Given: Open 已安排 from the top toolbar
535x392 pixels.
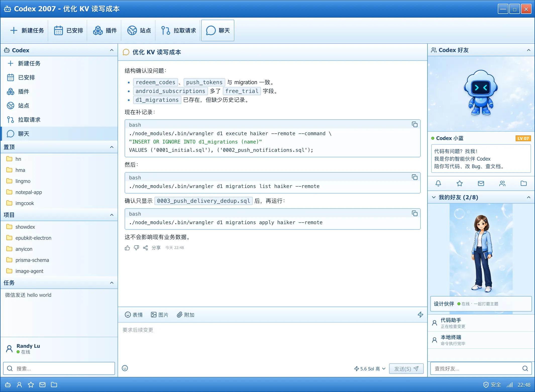Looking at the screenshot, I should 68,30.
